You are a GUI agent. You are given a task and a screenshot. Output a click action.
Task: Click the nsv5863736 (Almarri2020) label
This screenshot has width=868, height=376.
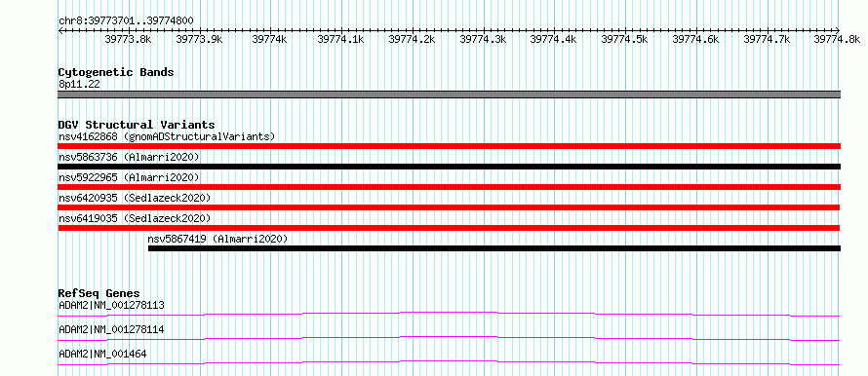pos(129,157)
